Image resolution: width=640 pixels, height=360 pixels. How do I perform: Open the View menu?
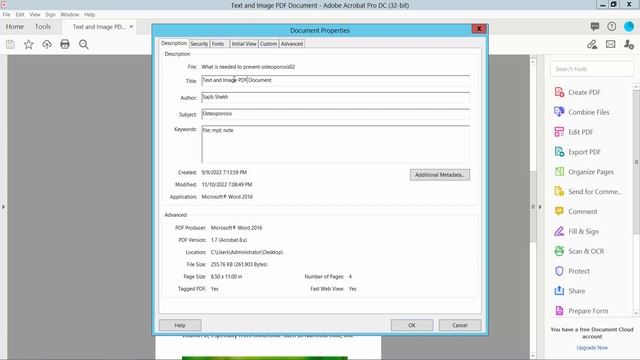click(35, 14)
